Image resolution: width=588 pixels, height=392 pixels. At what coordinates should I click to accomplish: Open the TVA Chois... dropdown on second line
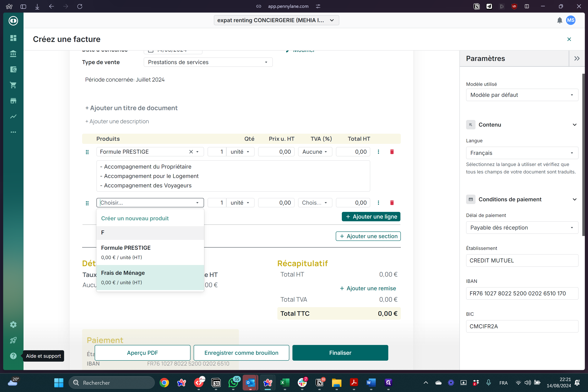coord(315,203)
